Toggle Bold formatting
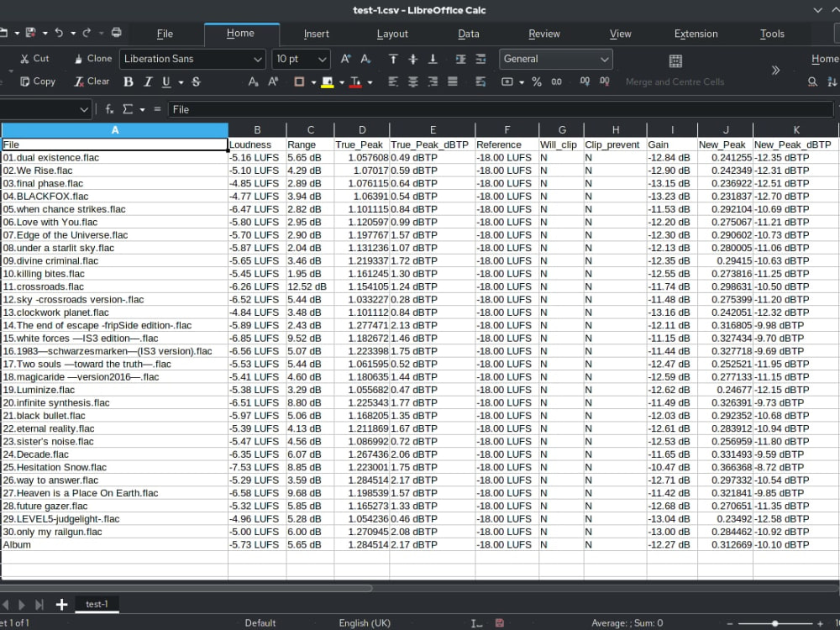The image size is (840, 630). point(128,82)
